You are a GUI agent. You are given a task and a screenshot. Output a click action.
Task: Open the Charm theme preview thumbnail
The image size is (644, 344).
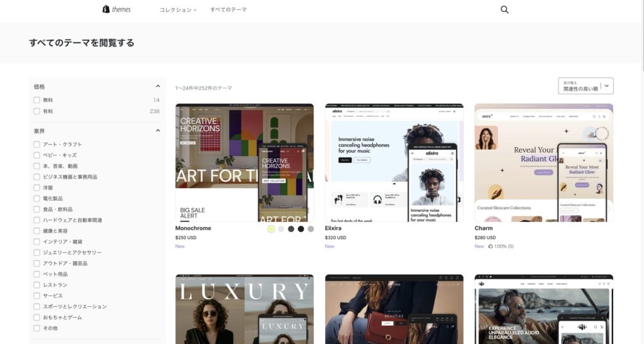click(x=544, y=162)
